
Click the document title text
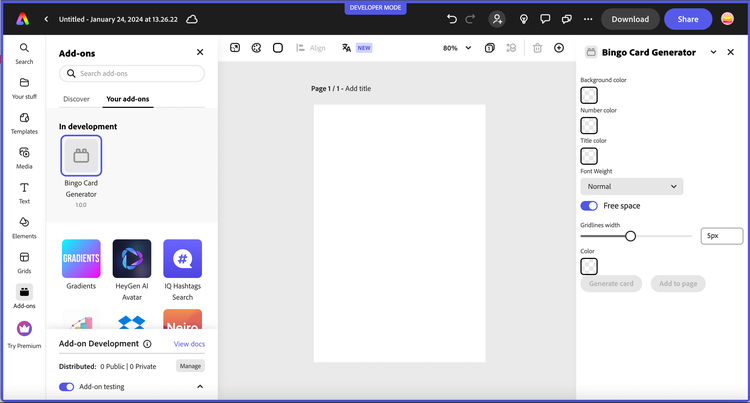118,19
